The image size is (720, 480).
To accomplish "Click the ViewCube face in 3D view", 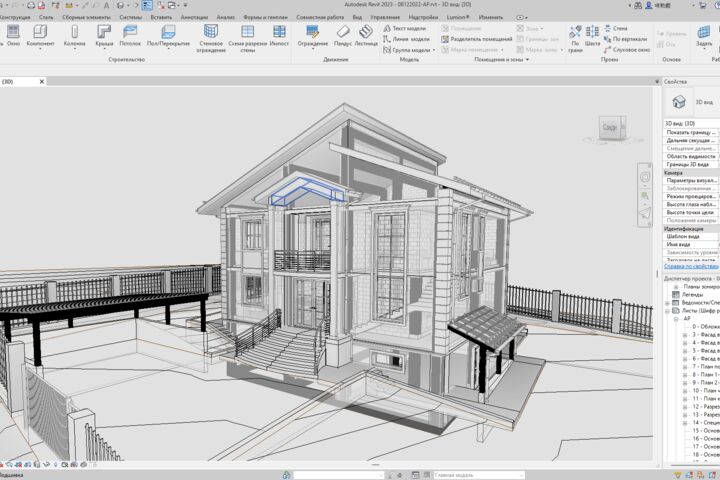I will (x=609, y=127).
